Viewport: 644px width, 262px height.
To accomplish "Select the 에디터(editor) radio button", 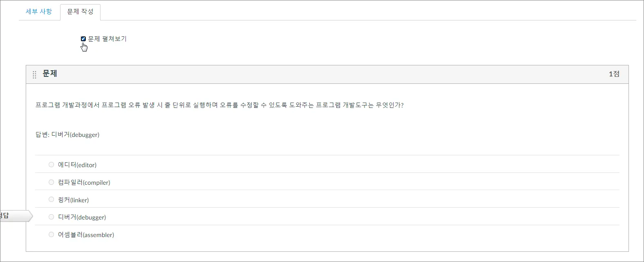I will coord(51,164).
